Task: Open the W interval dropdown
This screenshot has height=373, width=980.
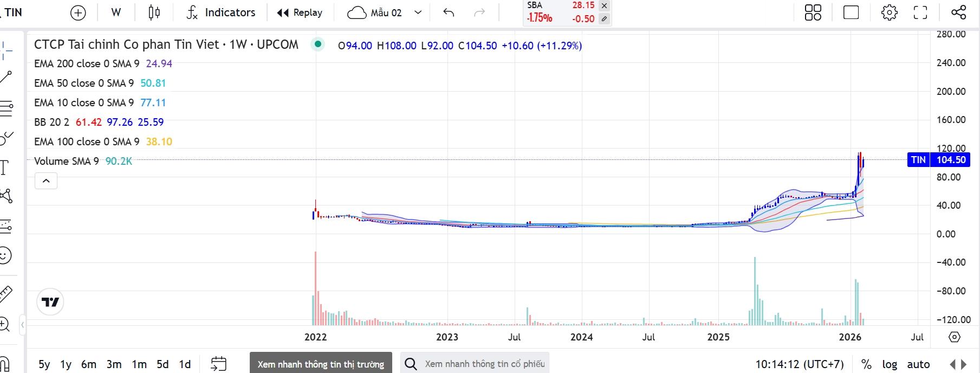Action: click(x=116, y=13)
